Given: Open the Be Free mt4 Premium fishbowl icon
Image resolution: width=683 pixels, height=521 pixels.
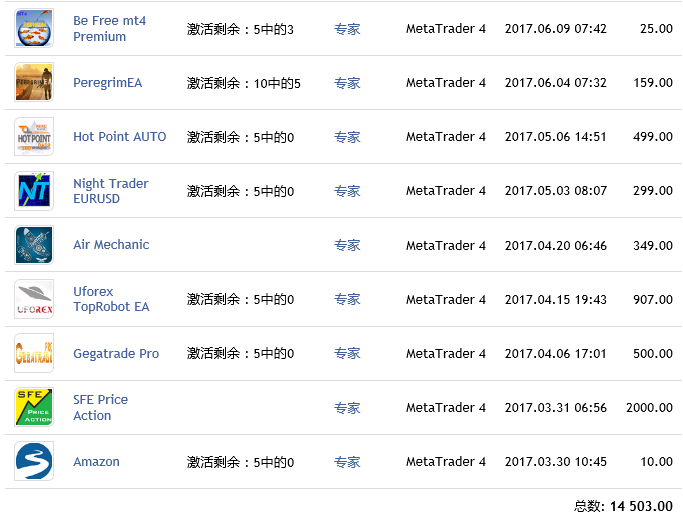Looking at the screenshot, I should 34,28.
